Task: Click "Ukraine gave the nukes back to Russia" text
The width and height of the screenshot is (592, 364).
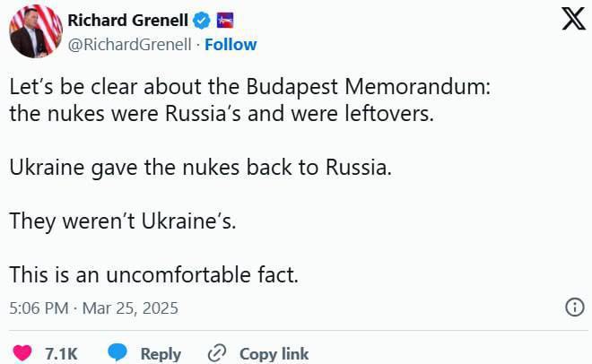Action: pyautogui.click(x=201, y=168)
